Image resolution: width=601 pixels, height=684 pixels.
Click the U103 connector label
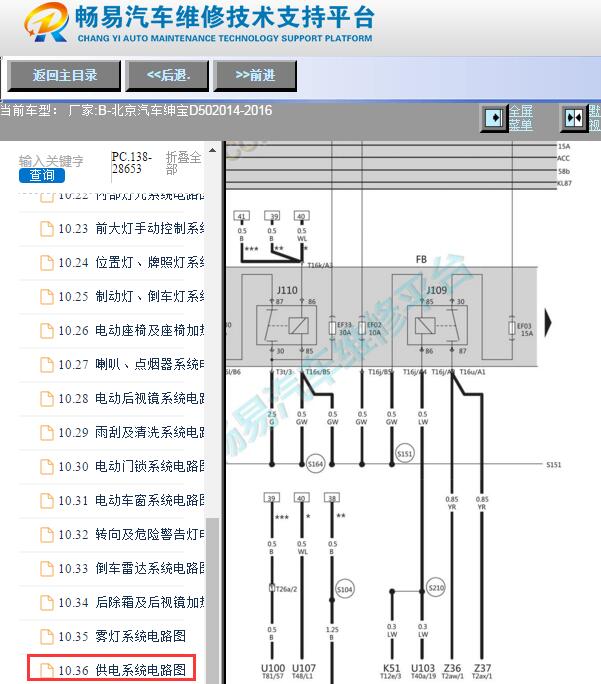coord(423,668)
